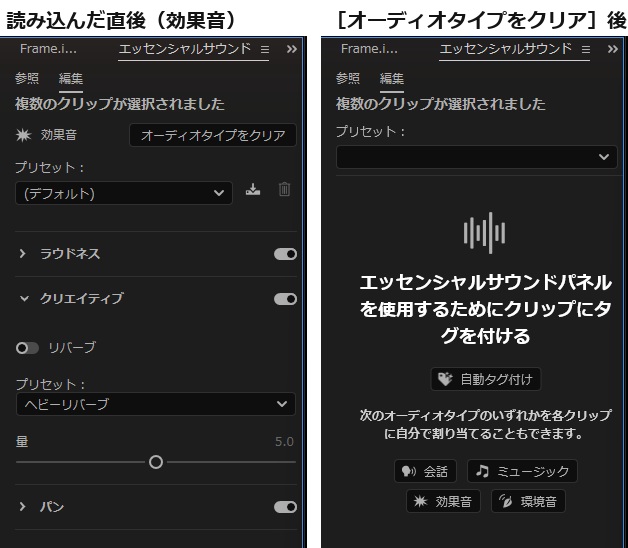Click the 量 reverb amount slider handle

156,462
